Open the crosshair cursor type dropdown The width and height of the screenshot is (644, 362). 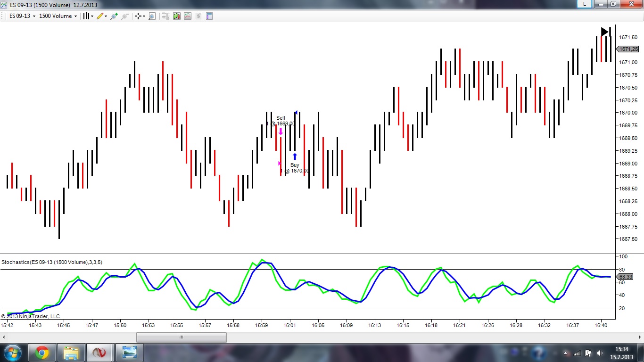pos(140,16)
